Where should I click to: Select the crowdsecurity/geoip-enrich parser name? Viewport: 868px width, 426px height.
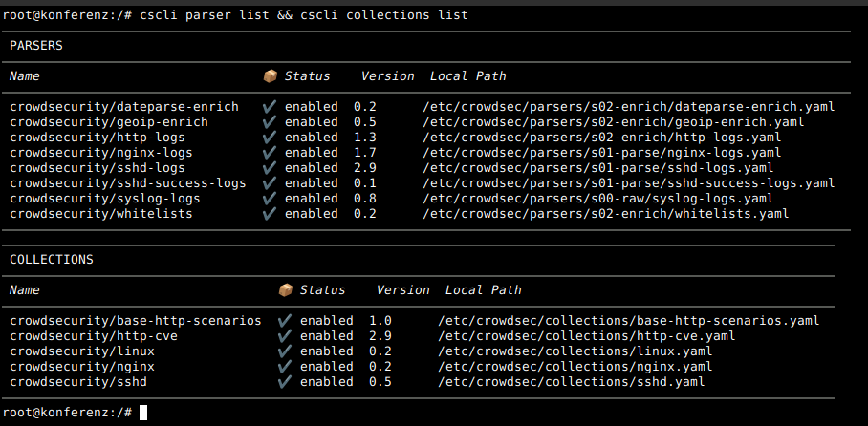point(109,121)
